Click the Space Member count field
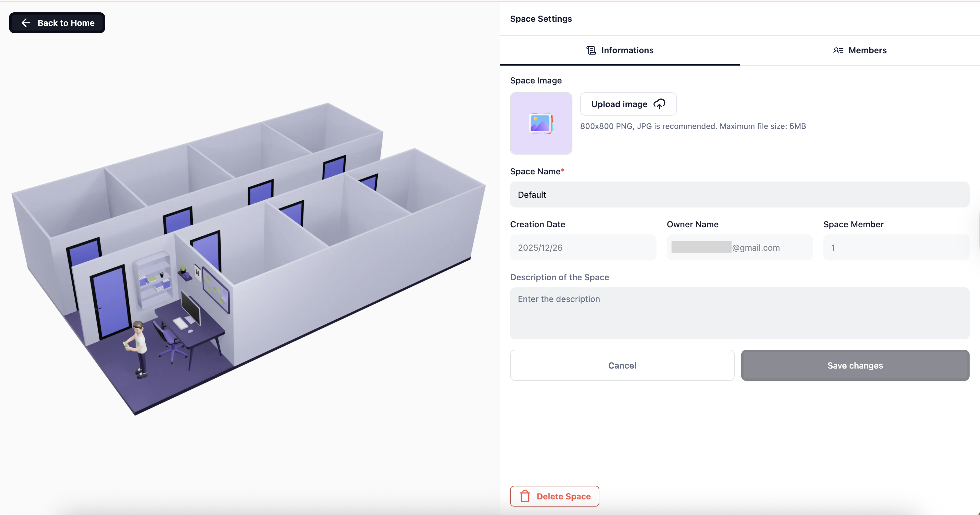This screenshot has height=515, width=980. pyautogui.click(x=896, y=247)
